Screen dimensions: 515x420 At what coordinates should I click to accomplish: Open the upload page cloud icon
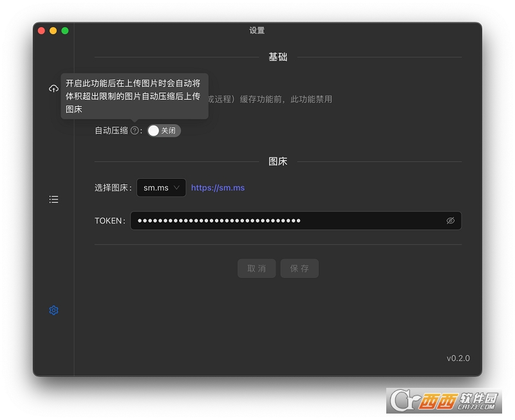click(x=53, y=89)
